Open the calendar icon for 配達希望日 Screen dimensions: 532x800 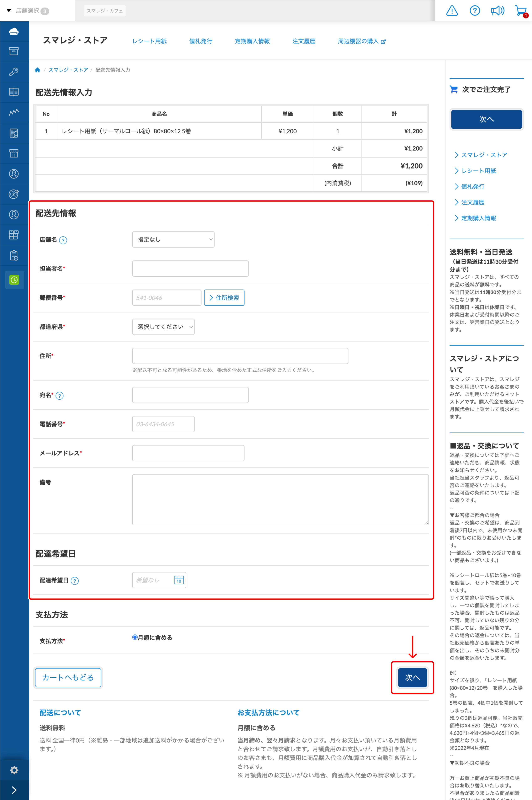click(x=179, y=580)
